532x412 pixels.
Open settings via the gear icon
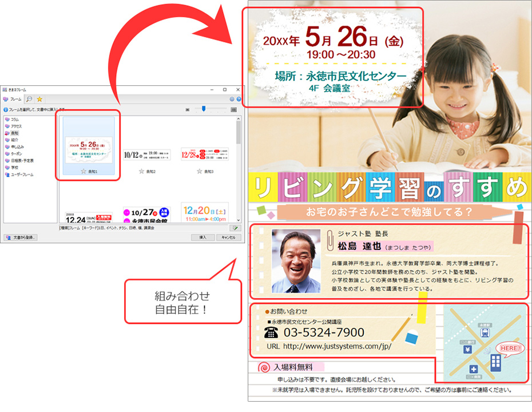[x=232, y=99]
